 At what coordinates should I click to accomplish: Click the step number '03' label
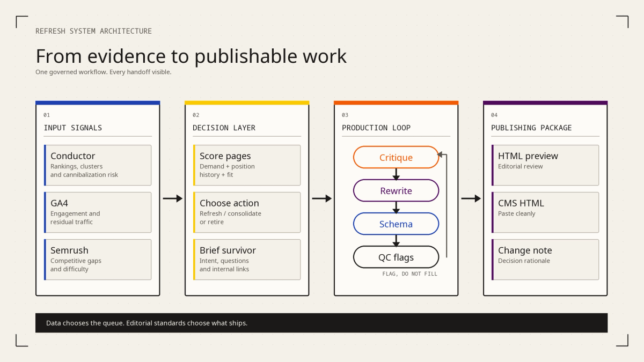345,115
